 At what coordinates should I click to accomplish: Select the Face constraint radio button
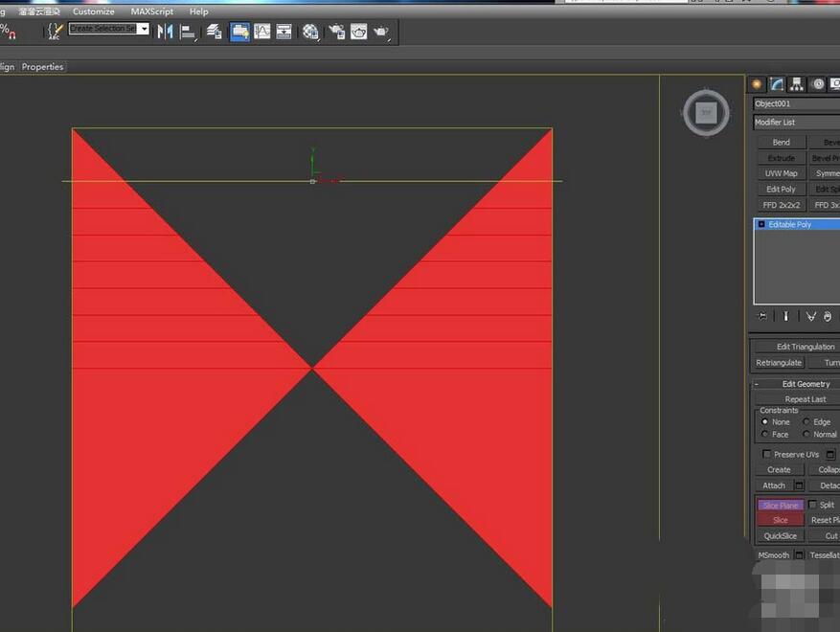point(762,434)
